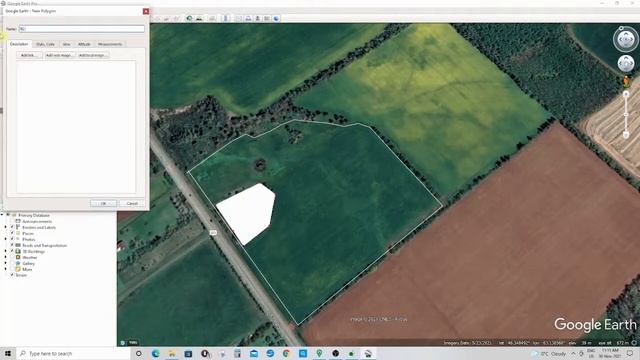640x360 pixels.
Task: Toggle the Places layer checkbox
Action: pyautogui.click(x=12, y=233)
